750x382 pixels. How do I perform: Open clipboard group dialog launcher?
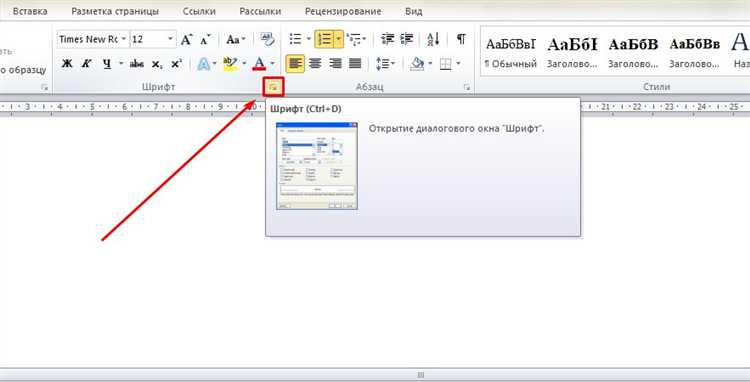[x=44, y=87]
